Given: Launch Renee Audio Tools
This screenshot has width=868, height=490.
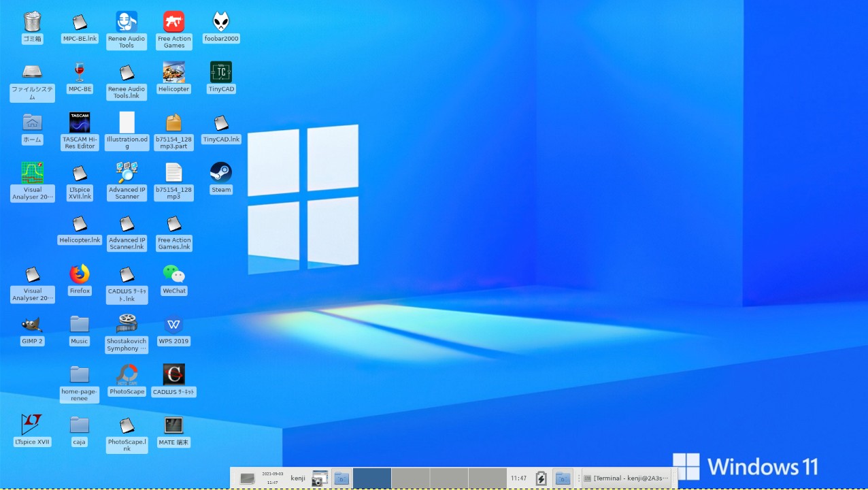Looking at the screenshot, I should coord(126,20).
